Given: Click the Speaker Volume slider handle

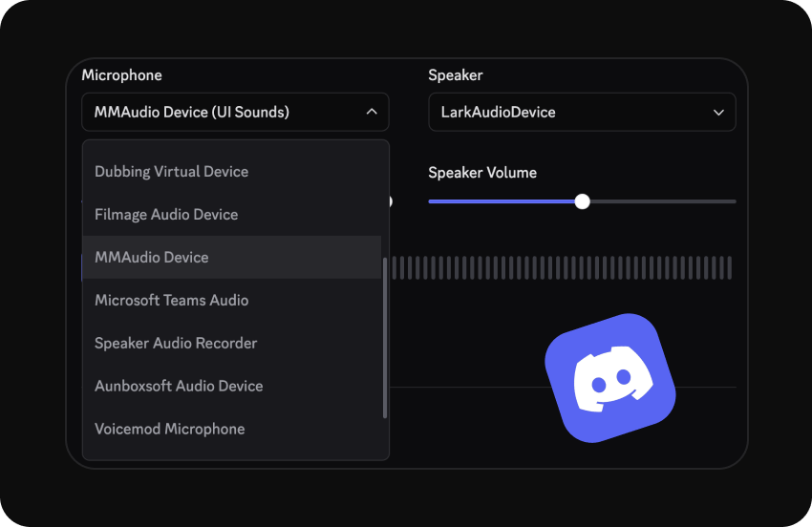Looking at the screenshot, I should 582,201.
